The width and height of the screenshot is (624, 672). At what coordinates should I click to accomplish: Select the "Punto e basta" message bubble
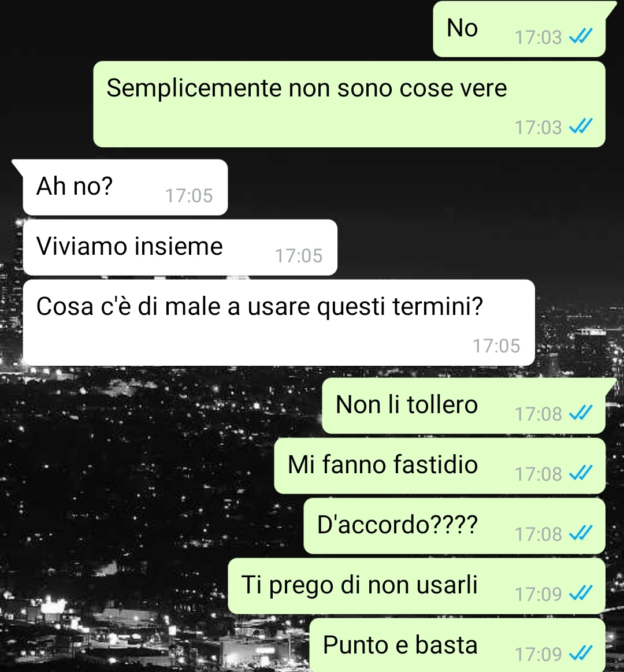[457, 645]
